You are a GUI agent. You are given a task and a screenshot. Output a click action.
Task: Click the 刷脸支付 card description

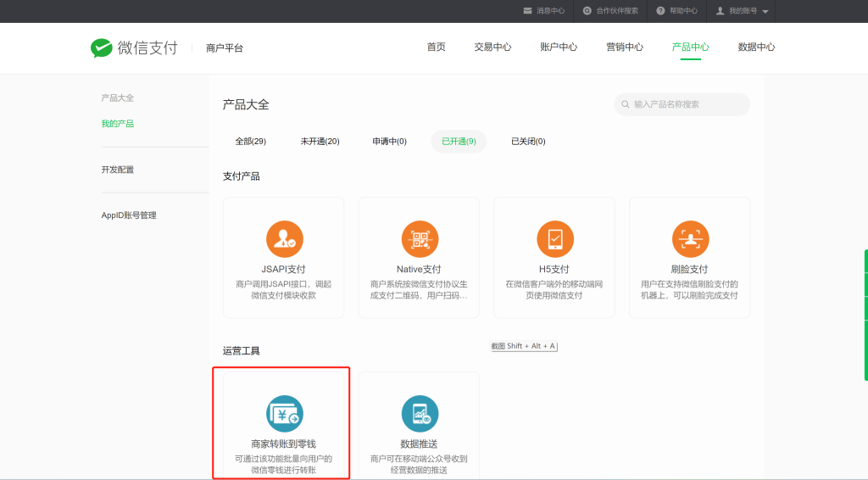(x=689, y=289)
